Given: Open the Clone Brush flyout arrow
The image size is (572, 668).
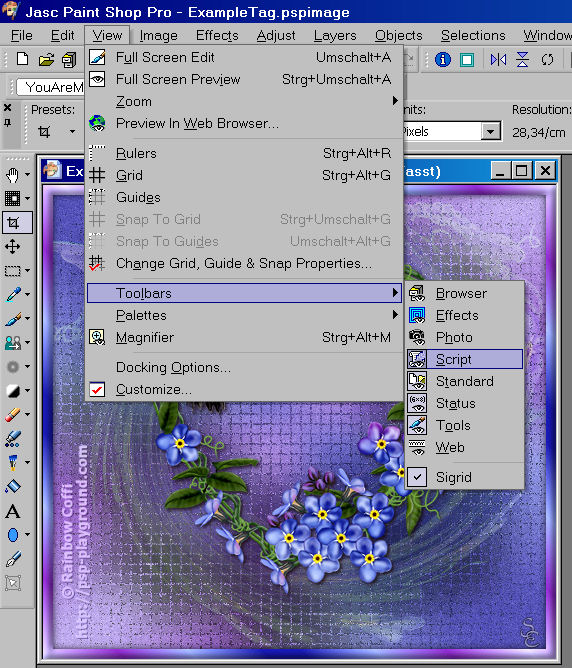Looking at the screenshot, I should coord(28,343).
